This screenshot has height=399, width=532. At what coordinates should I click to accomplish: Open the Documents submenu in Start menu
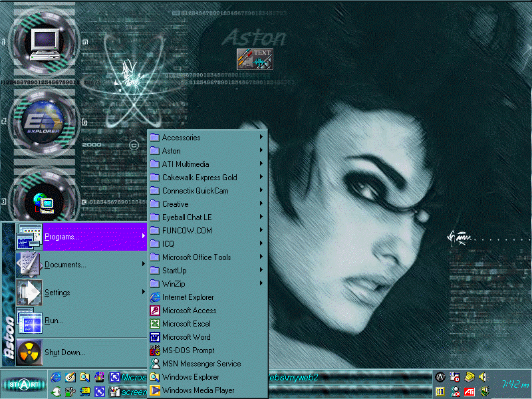click(x=65, y=265)
